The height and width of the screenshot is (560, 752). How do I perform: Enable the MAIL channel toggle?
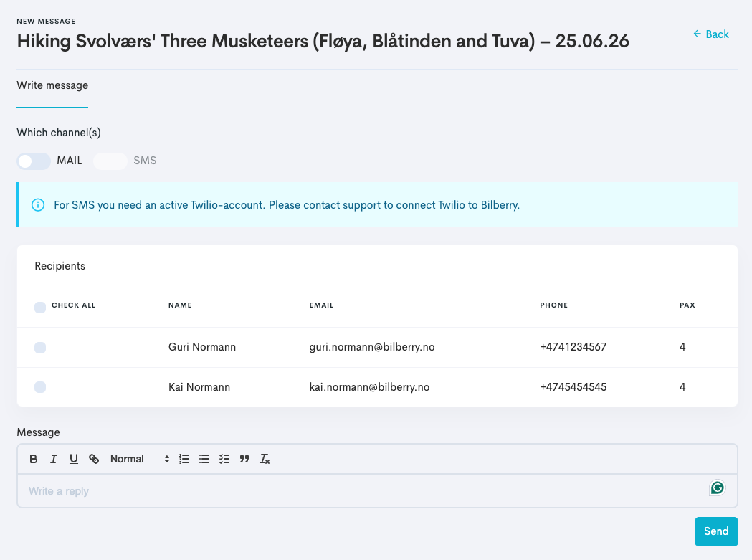34,161
